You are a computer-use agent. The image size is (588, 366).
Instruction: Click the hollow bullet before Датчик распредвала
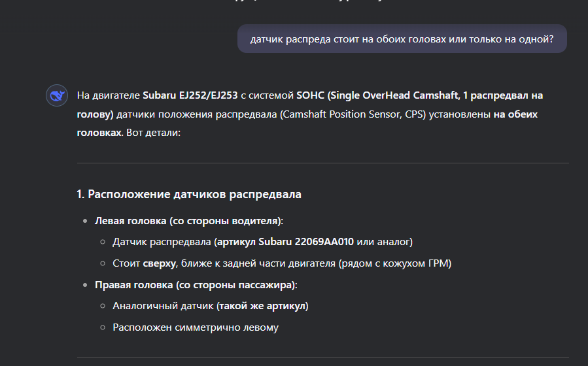click(x=103, y=242)
